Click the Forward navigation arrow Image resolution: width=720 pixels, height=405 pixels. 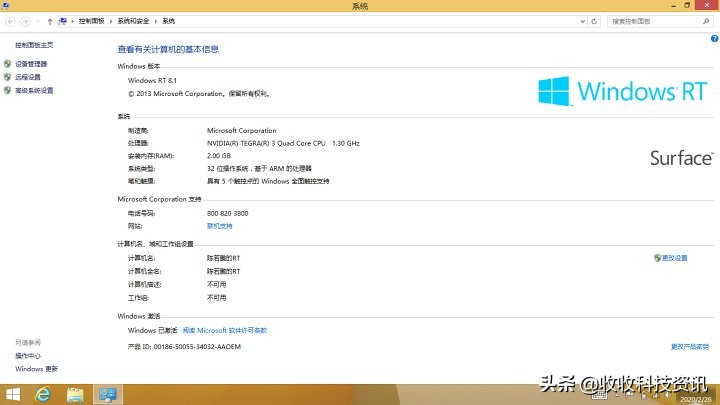tap(26, 21)
